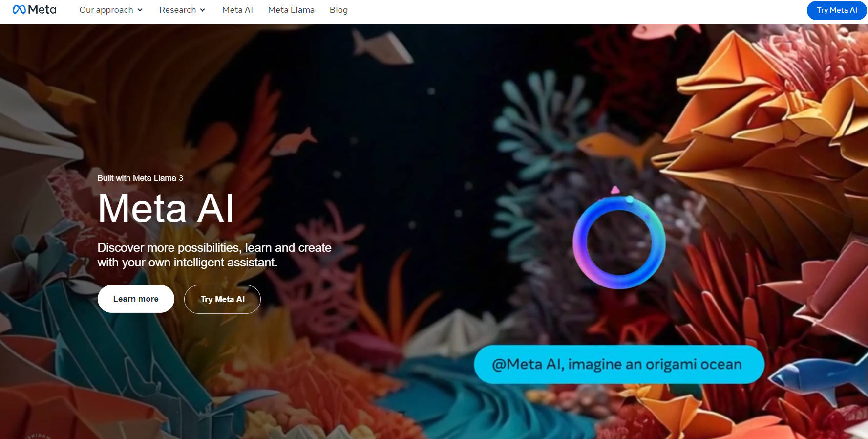Expand the Research chevron arrow
The width and height of the screenshot is (868, 439).
coord(202,10)
